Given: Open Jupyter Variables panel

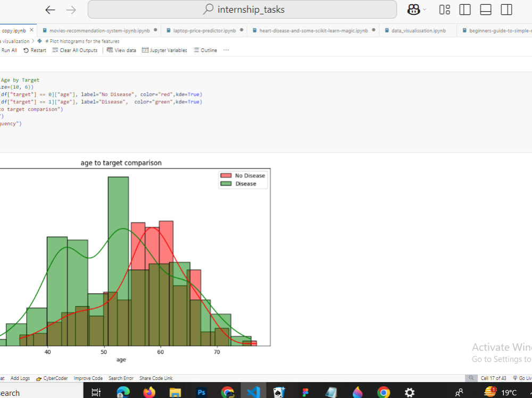Looking at the screenshot, I should tap(164, 50).
